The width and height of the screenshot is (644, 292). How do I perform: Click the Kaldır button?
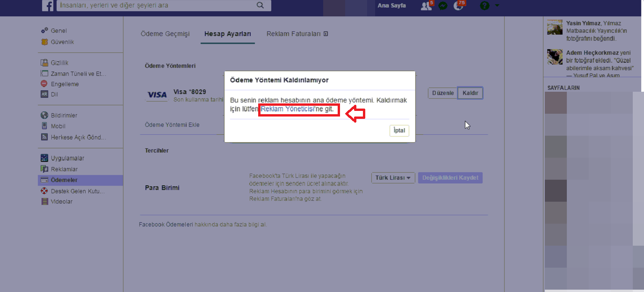[470, 93]
